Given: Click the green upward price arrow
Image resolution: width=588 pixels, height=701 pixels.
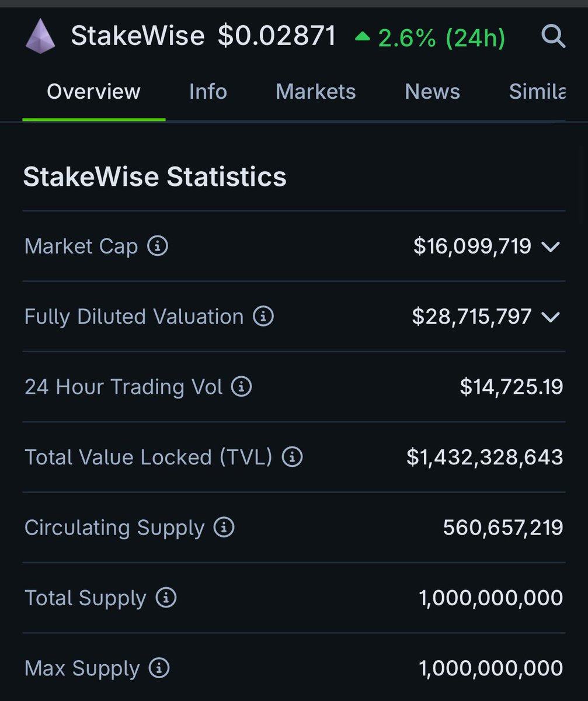Looking at the screenshot, I should (x=363, y=36).
